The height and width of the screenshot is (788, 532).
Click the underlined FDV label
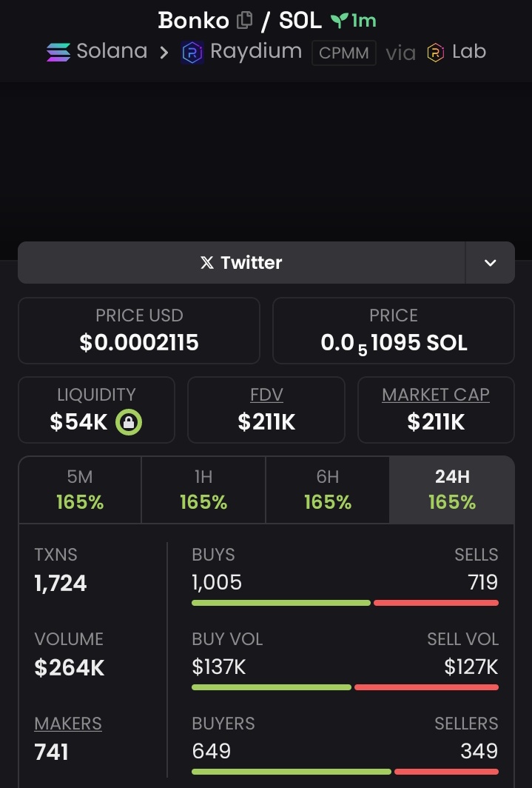pyautogui.click(x=266, y=395)
